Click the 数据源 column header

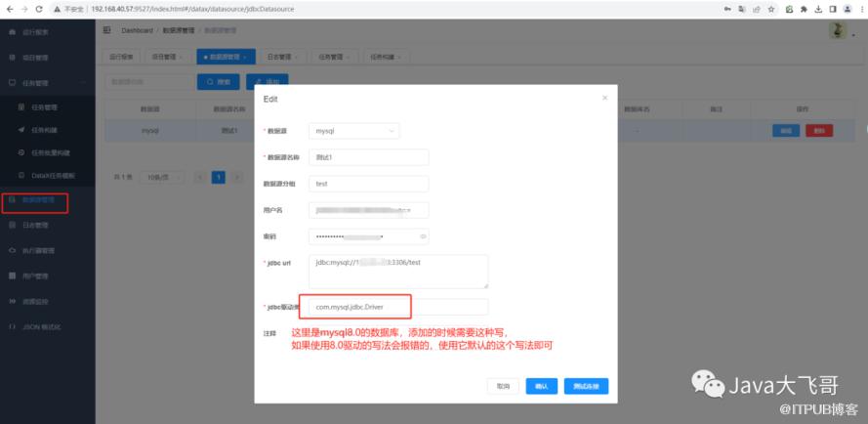150,109
